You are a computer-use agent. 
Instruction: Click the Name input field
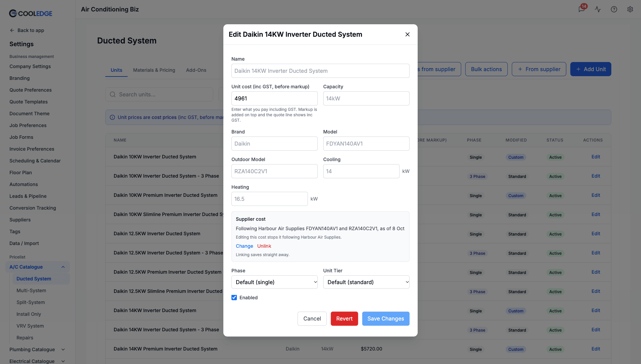click(x=320, y=71)
